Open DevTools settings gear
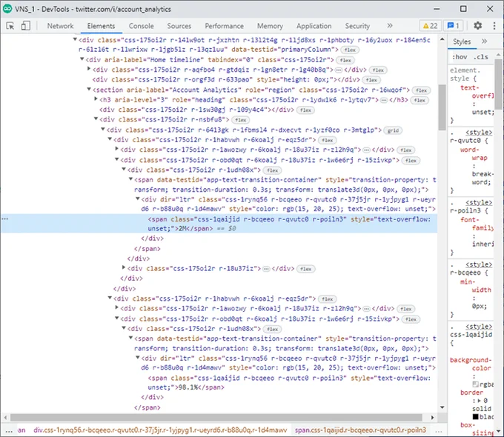The image size is (504, 437). pyautogui.click(x=477, y=26)
